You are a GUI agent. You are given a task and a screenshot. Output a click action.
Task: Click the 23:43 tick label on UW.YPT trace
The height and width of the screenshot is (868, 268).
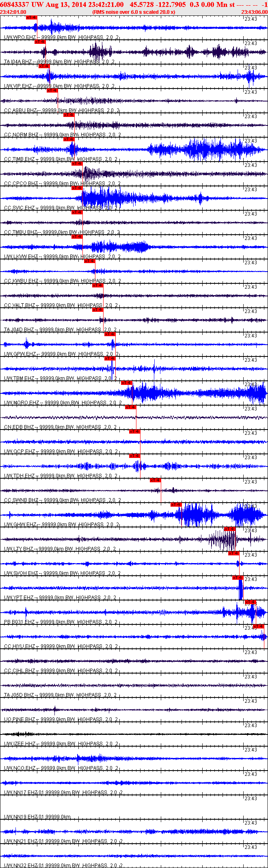click(251, 579)
